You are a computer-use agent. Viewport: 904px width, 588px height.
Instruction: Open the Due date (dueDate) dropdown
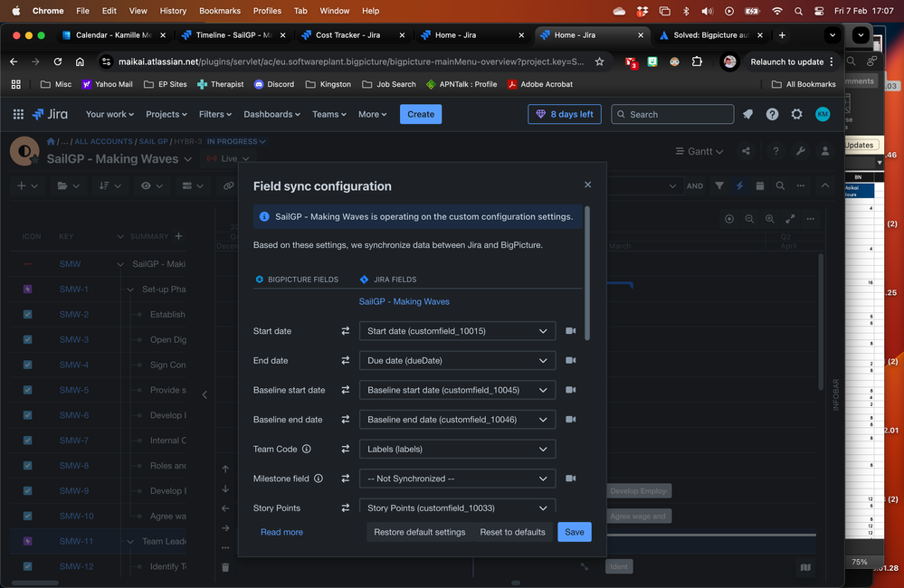[x=457, y=360]
